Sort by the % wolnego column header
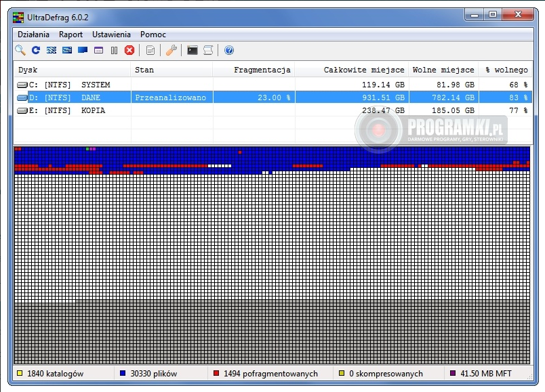 506,70
